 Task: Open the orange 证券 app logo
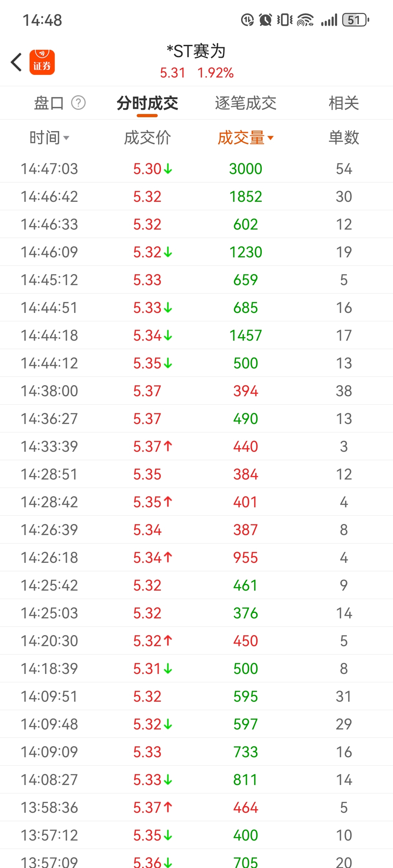pyautogui.click(x=42, y=62)
